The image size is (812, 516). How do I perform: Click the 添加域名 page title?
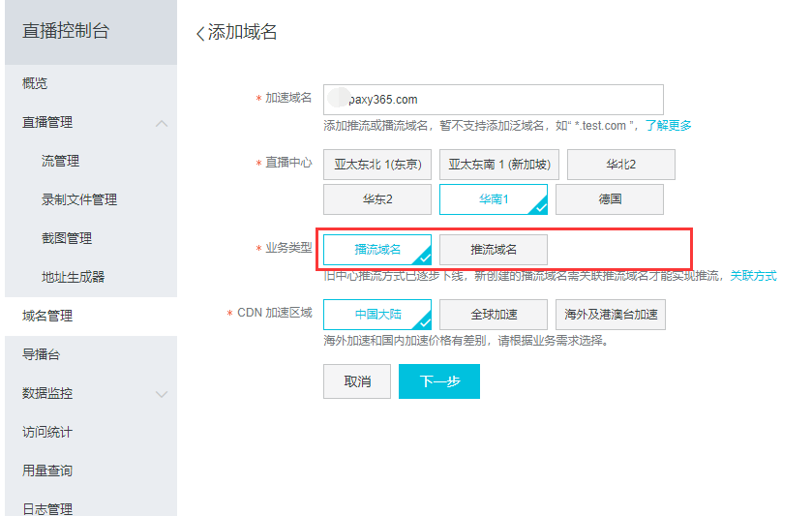click(x=242, y=32)
